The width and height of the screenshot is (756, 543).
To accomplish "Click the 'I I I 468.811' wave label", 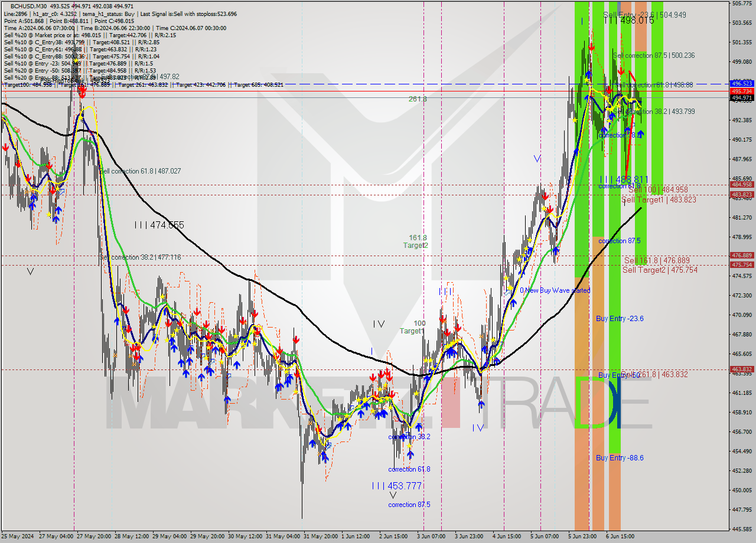I will coord(624,179).
